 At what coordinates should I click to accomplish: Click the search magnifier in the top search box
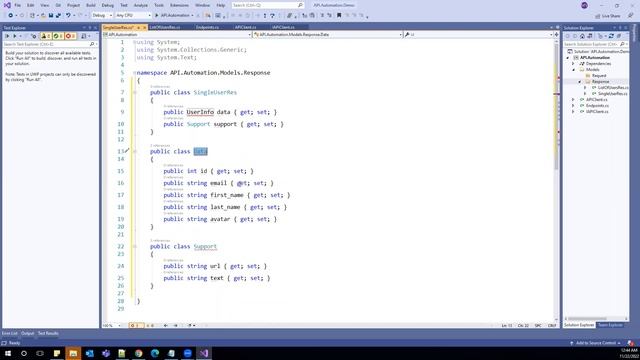point(300,5)
